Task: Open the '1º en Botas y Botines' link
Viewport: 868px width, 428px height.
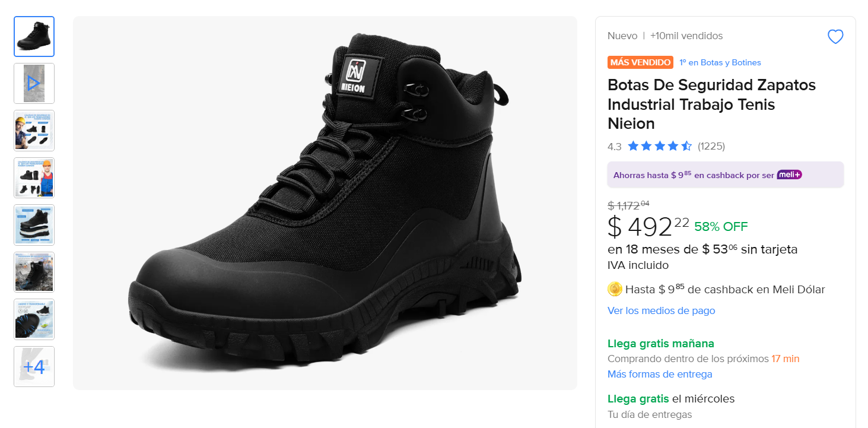Action: pos(720,62)
